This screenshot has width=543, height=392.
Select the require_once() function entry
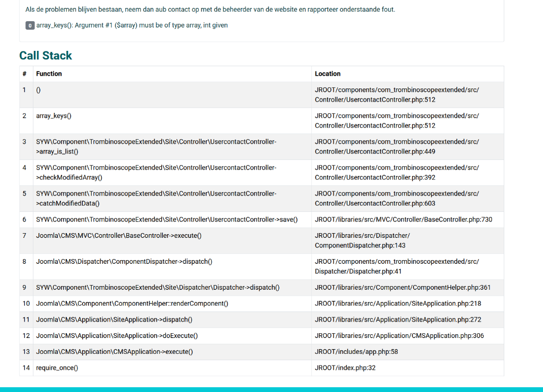57,368
